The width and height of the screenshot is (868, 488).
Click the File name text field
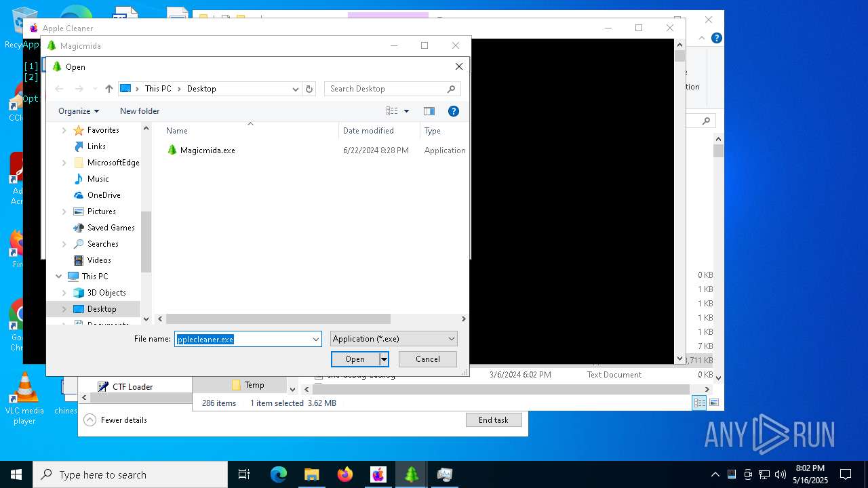pos(243,339)
